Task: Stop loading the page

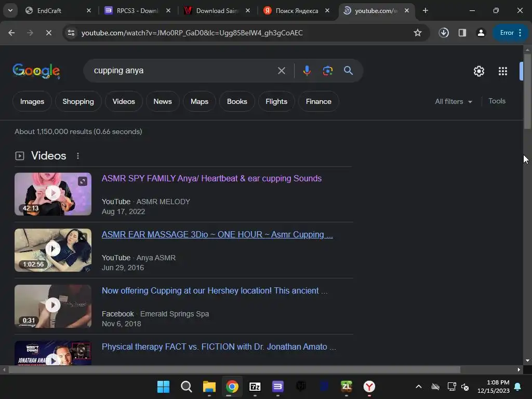Action: pos(48,33)
